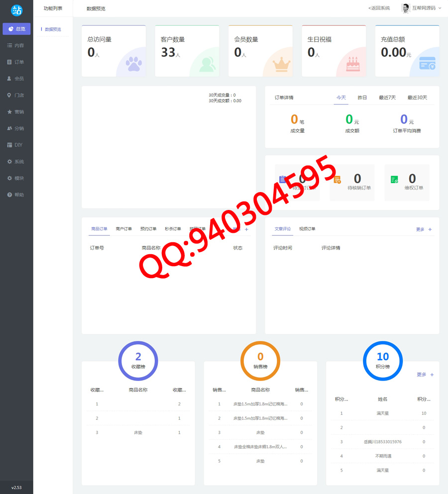Switch order details to 最近30天 tab
This screenshot has height=494, width=448.
pos(417,98)
